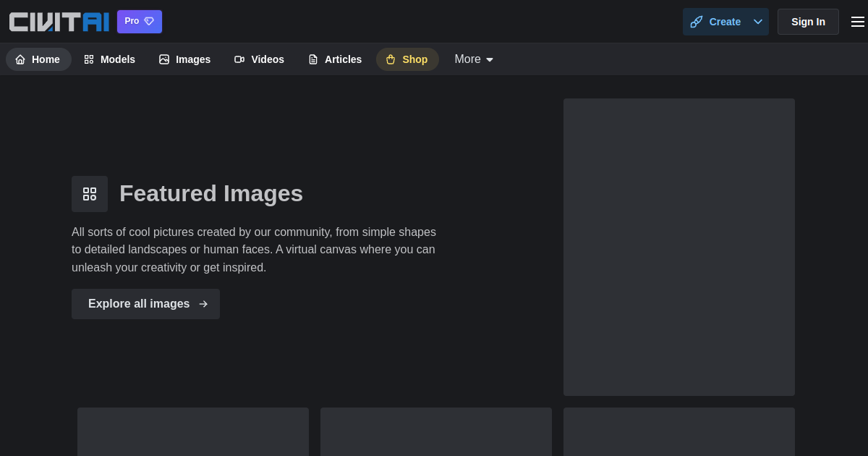
Task: Open Articles via document icon
Action: (x=313, y=59)
